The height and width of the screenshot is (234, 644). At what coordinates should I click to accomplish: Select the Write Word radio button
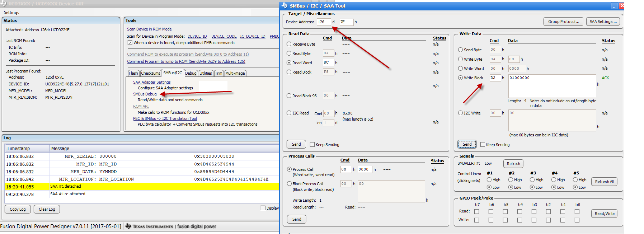point(460,69)
